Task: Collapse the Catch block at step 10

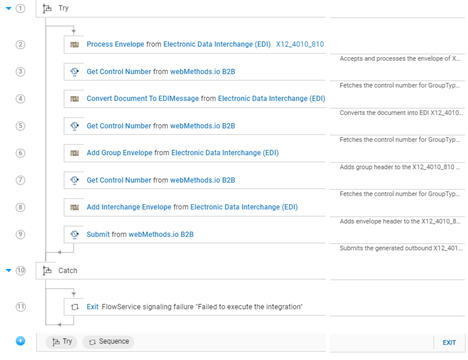Action: pyautogui.click(x=9, y=270)
